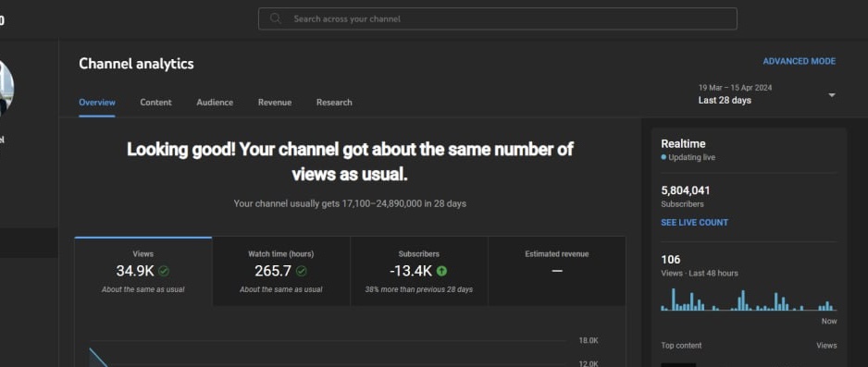Image resolution: width=868 pixels, height=367 pixels.
Task: Select the Views metric card
Action: 143,272
